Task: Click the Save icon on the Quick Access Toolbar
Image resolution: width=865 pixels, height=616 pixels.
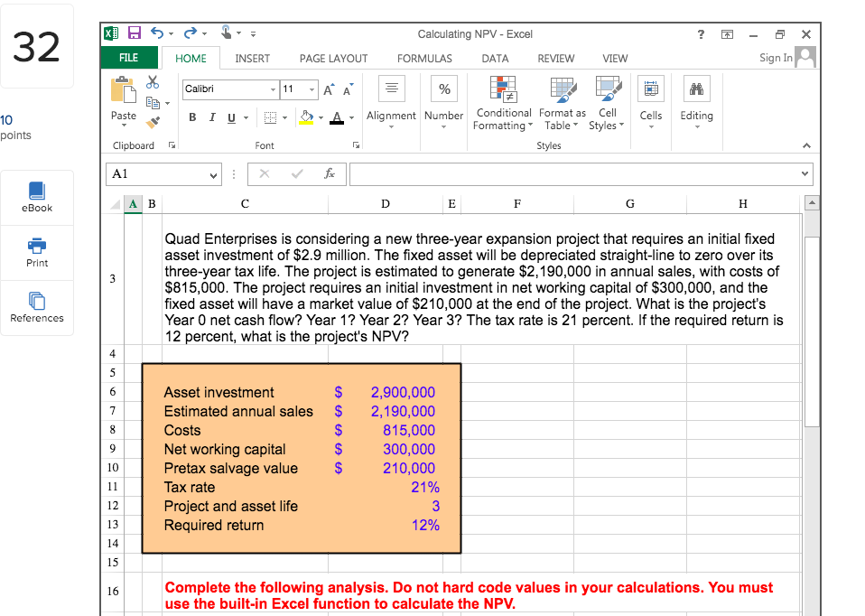Action: pyautogui.click(x=136, y=33)
